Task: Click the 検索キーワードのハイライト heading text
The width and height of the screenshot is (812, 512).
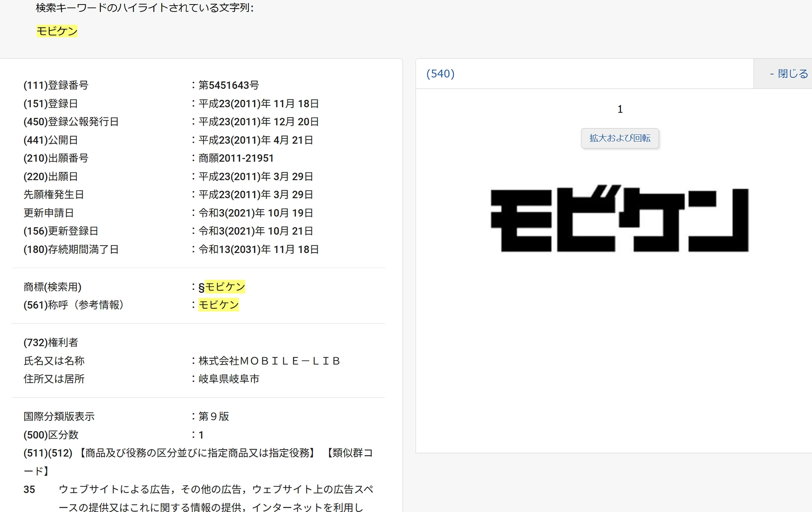Action: pos(145,8)
